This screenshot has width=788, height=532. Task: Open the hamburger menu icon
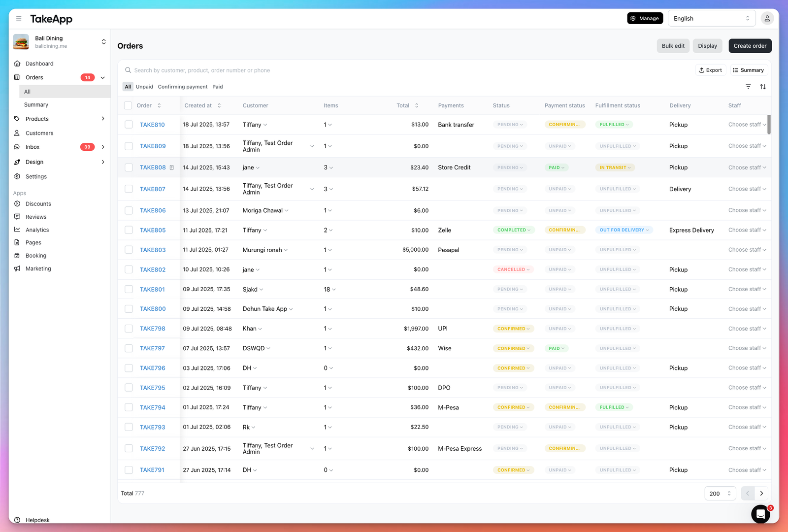[19, 19]
